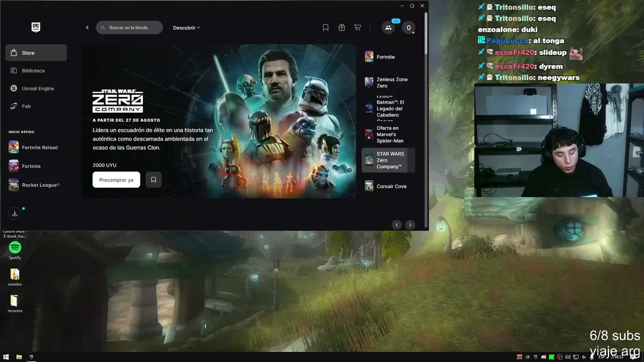The height and width of the screenshot is (362, 644).
Task: Open the shopping cart
Action: (358, 28)
